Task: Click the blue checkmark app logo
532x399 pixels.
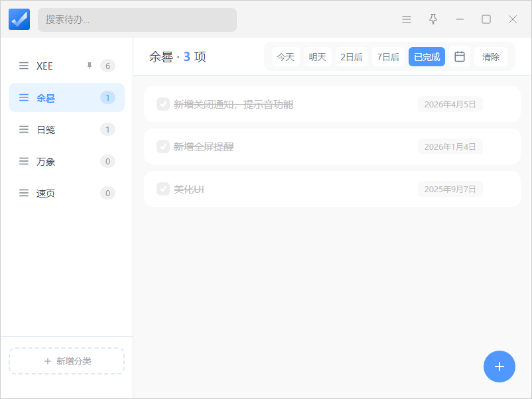Action: (19, 19)
